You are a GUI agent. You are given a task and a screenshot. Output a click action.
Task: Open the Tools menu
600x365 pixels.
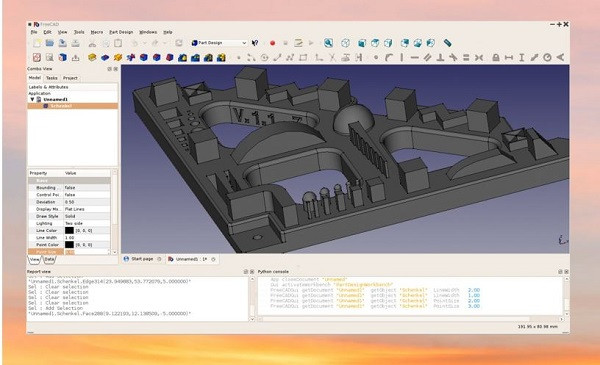79,32
